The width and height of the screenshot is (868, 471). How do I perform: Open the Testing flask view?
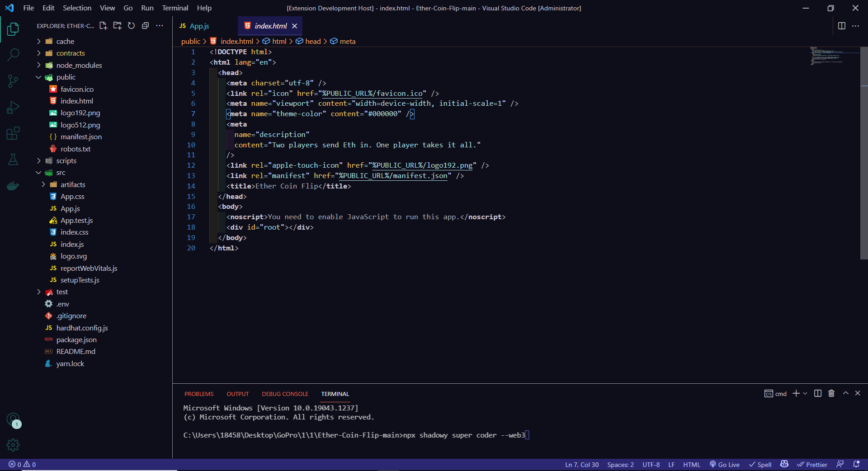coord(13,159)
